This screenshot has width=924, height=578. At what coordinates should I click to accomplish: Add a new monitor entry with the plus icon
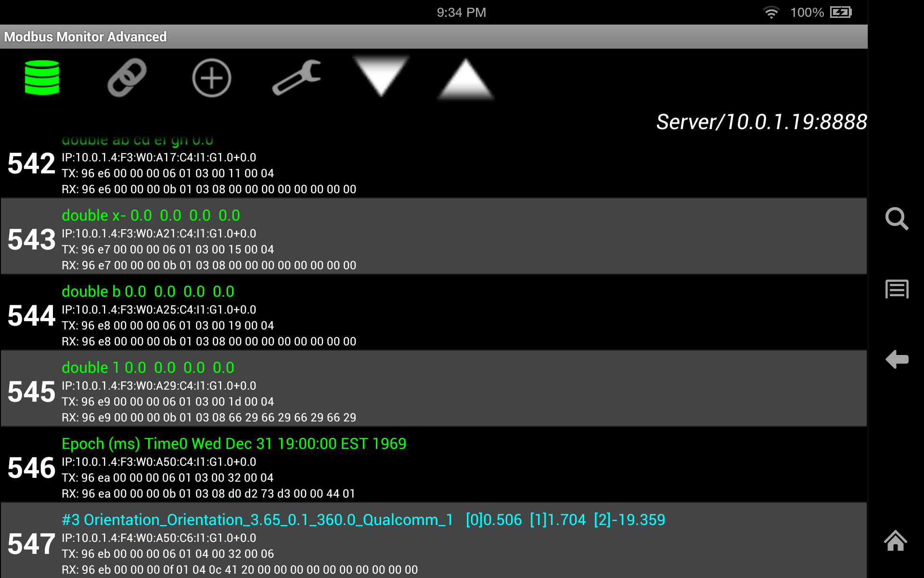click(212, 78)
